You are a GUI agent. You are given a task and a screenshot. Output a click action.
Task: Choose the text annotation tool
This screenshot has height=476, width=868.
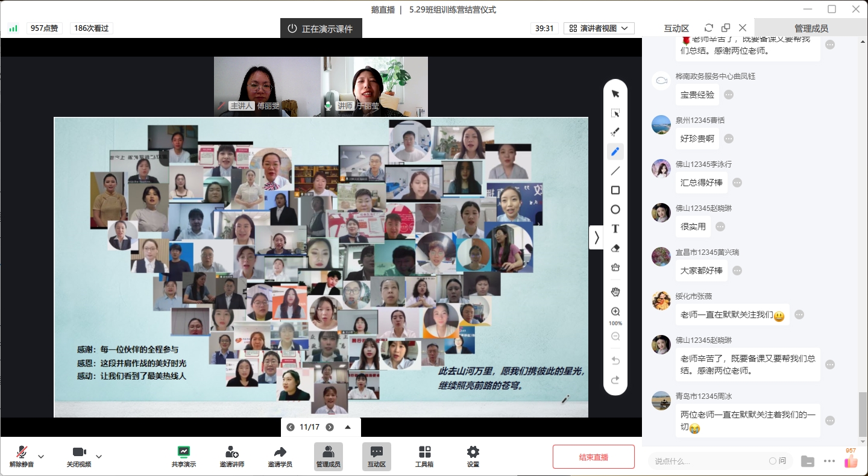point(615,229)
